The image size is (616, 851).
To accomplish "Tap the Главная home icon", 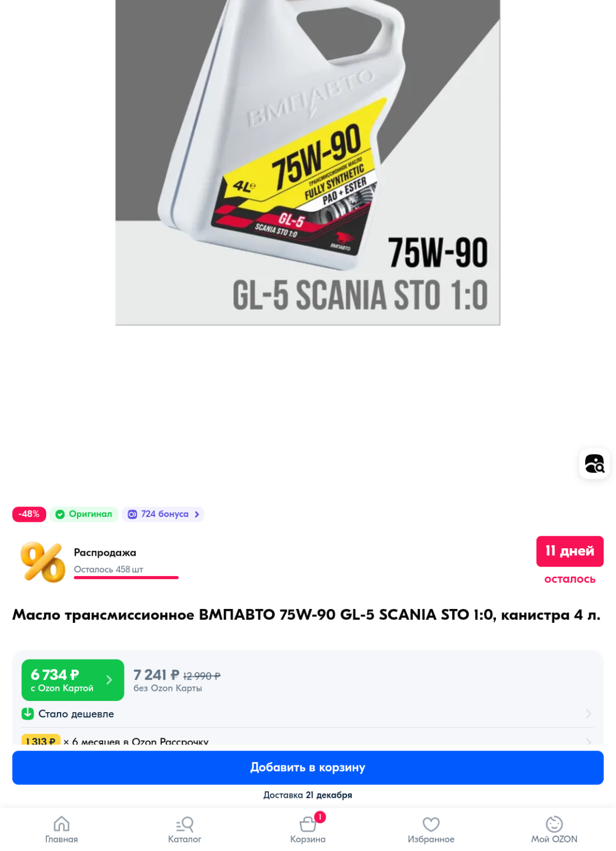I will coord(62,824).
